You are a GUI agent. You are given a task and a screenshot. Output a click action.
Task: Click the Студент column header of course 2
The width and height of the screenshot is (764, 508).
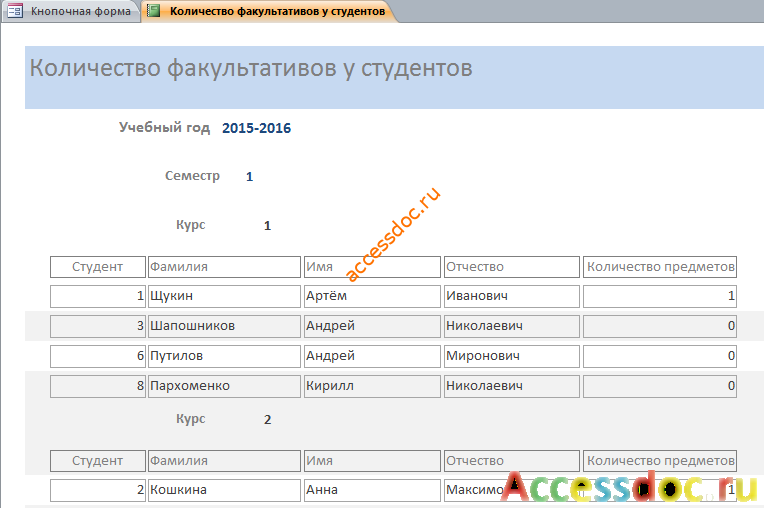click(x=98, y=461)
